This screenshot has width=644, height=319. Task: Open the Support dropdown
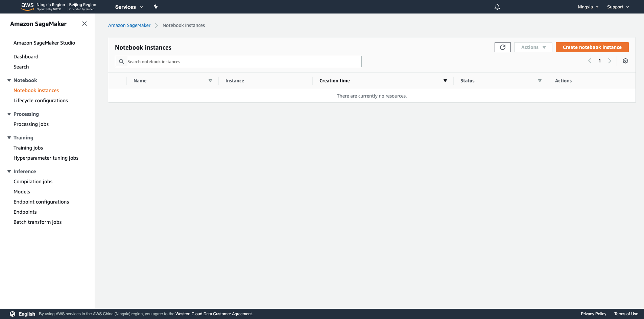click(x=618, y=7)
